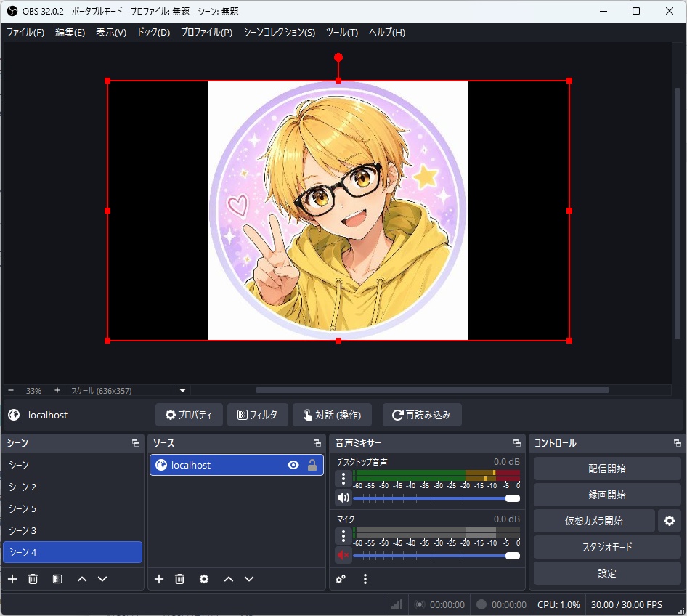Mute デスクトップ音声 speaker icon
The image size is (687, 616).
[x=343, y=498]
